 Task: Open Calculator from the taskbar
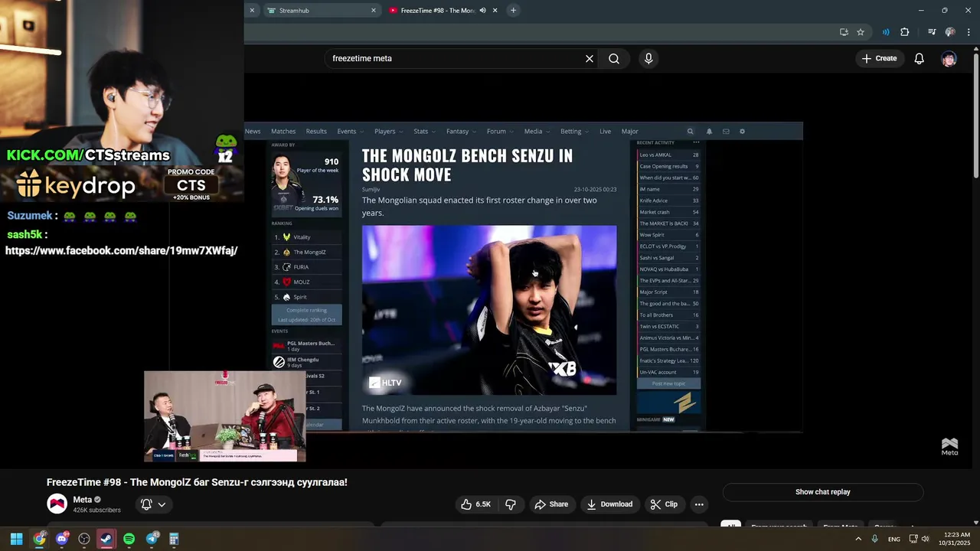(x=174, y=539)
